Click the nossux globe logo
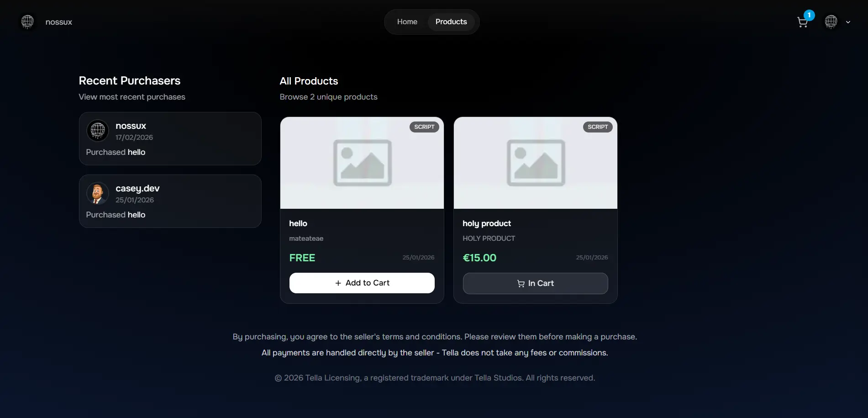This screenshot has height=418, width=868. 27,21
